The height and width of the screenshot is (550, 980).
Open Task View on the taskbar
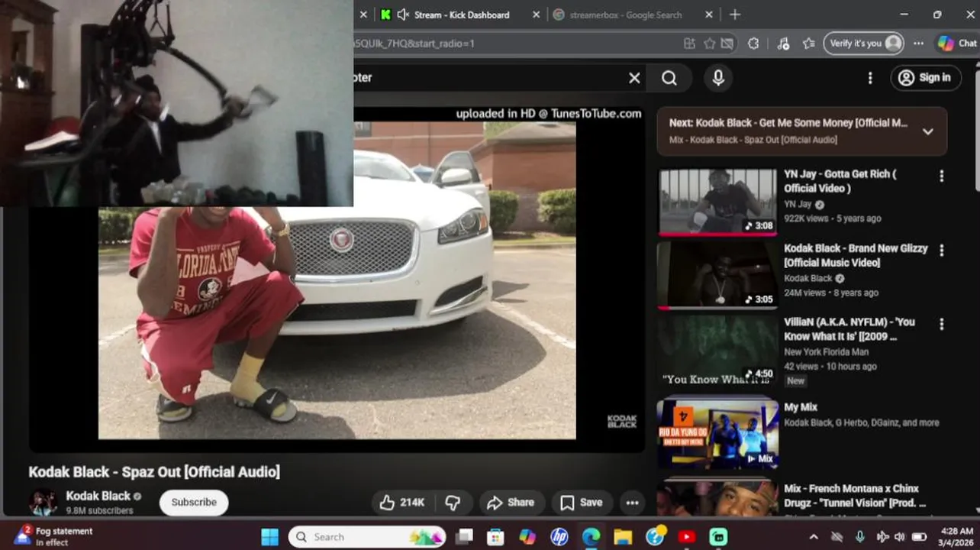464,537
